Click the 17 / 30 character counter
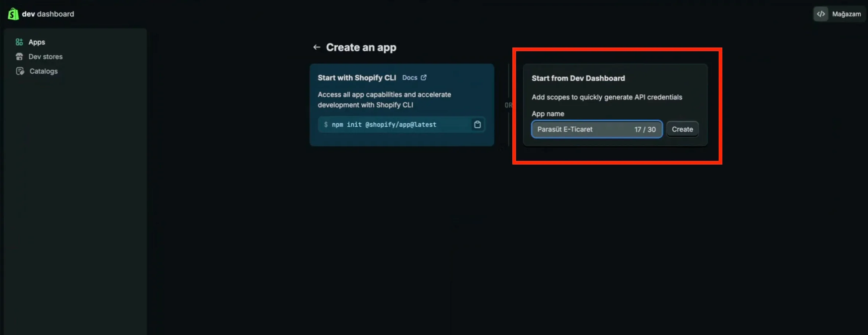868x335 pixels. [x=645, y=129]
